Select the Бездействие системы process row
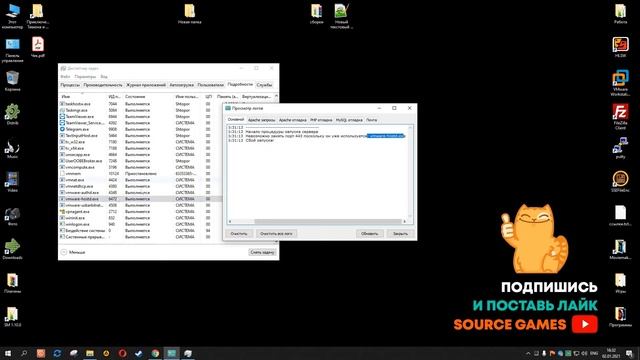Screen dimensions: 640x360 point(141,230)
